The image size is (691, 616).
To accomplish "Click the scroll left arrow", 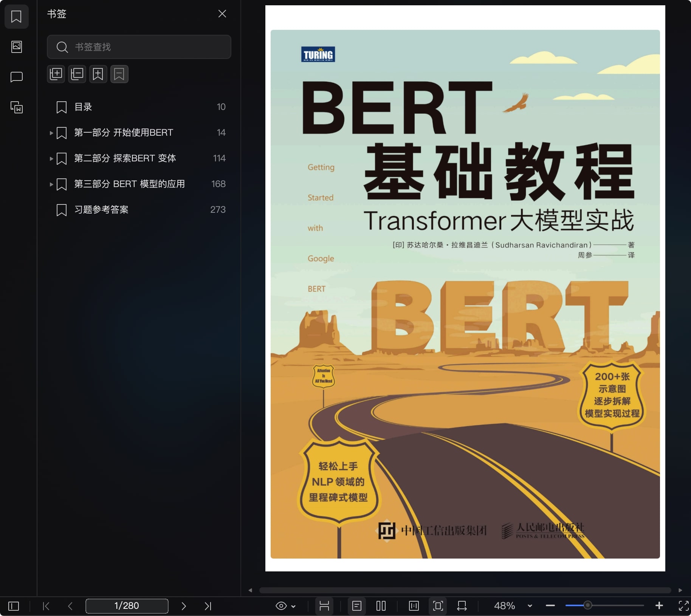I will point(250,590).
